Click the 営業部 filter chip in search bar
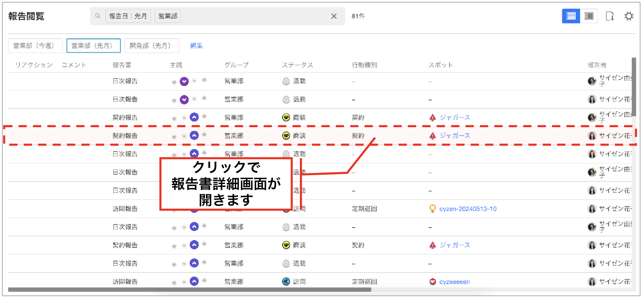Viewport: 644px width, 300px height. point(168,16)
